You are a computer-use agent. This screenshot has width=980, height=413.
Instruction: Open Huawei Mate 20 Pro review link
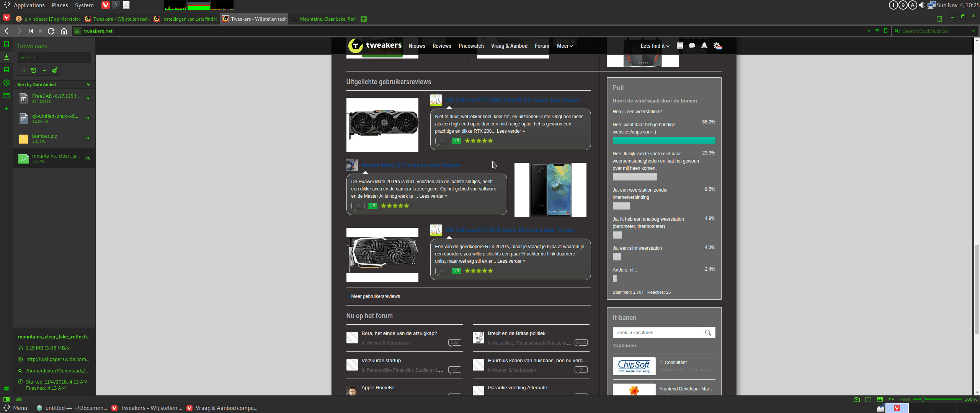click(410, 165)
